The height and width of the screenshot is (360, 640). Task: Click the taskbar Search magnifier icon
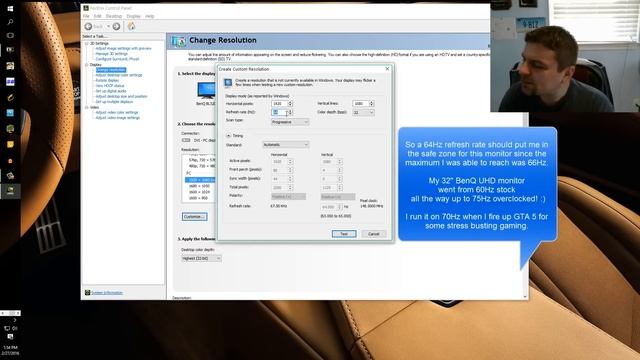point(10,22)
